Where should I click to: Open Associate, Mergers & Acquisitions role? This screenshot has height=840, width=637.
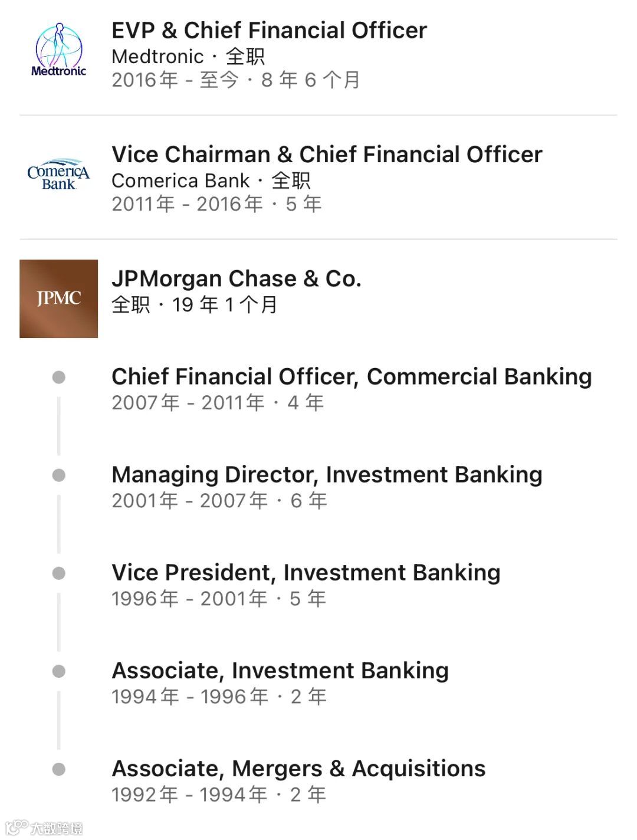click(298, 768)
